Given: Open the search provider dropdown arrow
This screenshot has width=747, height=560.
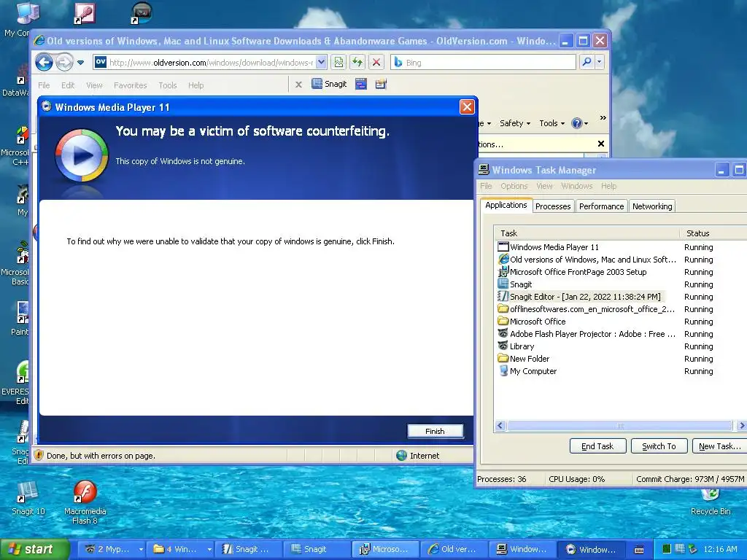Looking at the screenshot, I should tap(600, 62).
